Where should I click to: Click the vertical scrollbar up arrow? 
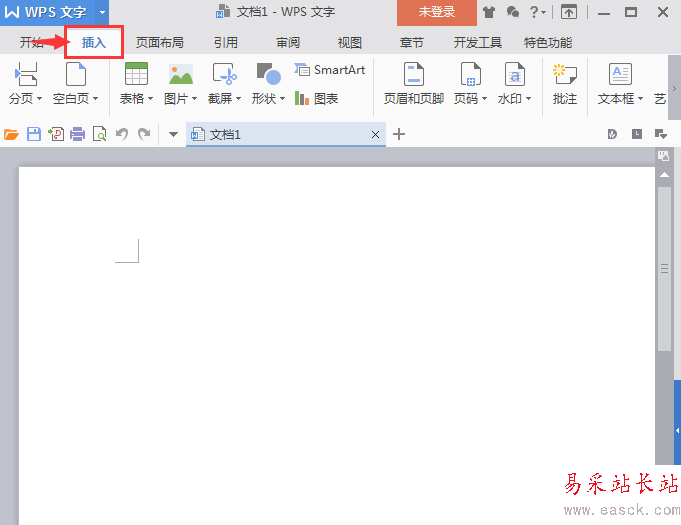(664, 175)
